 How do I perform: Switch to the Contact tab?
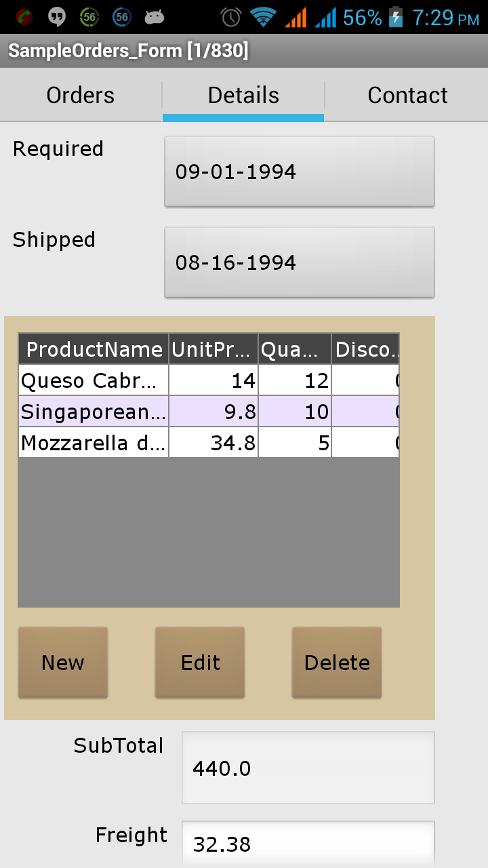pos(407,96)
